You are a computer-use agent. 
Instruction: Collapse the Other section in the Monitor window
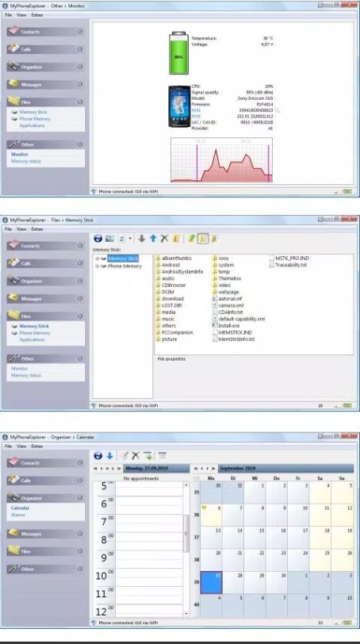pyautogui.click(x=80, y=144)
